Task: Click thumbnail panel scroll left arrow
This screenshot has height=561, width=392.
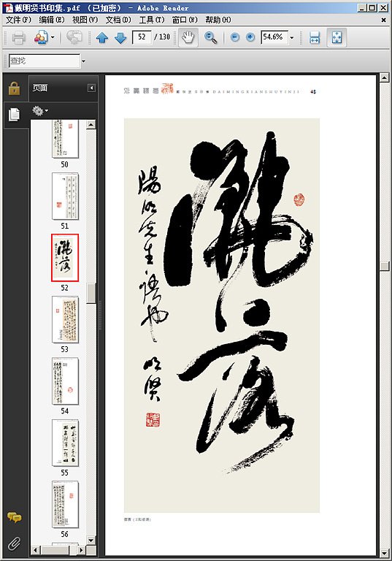Action: click(35, 550)
